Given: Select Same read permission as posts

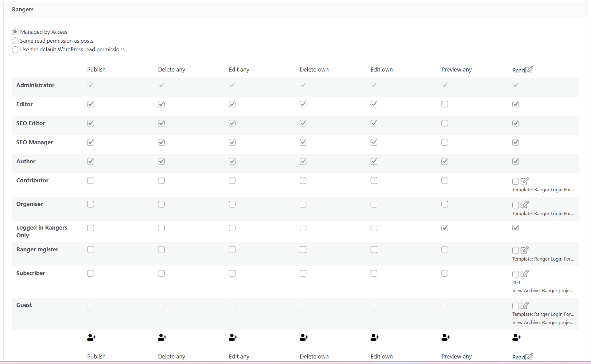Looking at the screenshot, I should click(x=15, y=41).
